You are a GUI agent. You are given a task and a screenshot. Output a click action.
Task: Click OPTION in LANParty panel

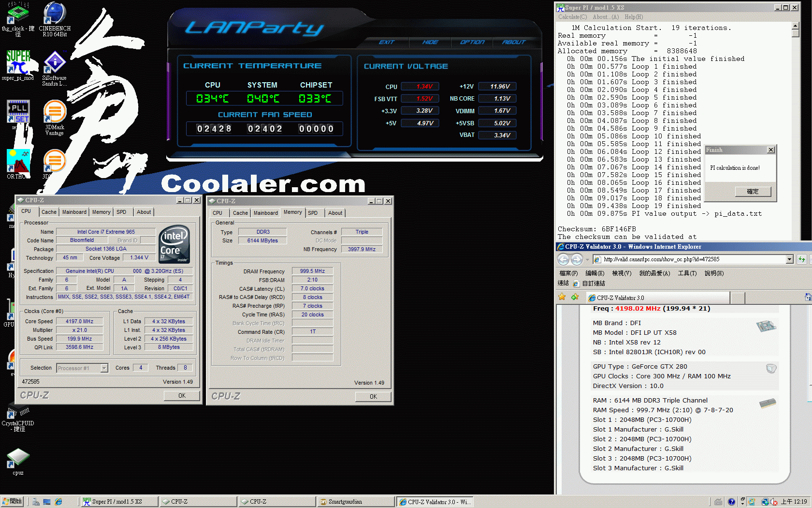click(472, 42)
